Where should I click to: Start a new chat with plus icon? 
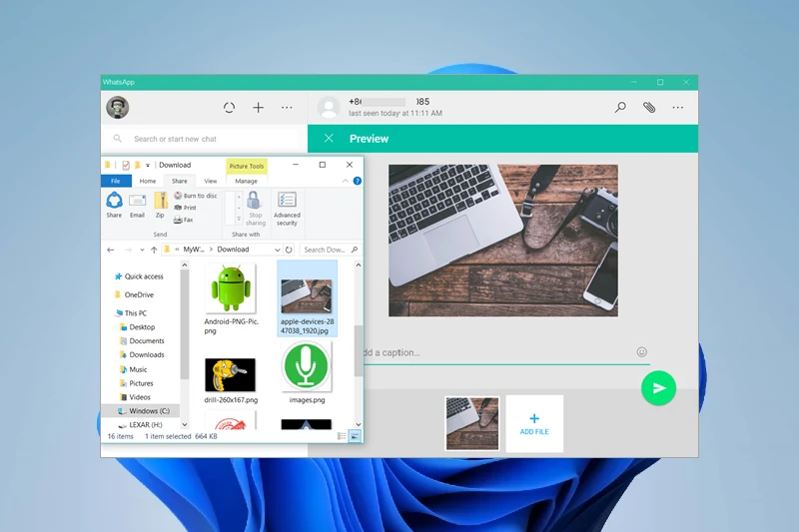point(259,108)
